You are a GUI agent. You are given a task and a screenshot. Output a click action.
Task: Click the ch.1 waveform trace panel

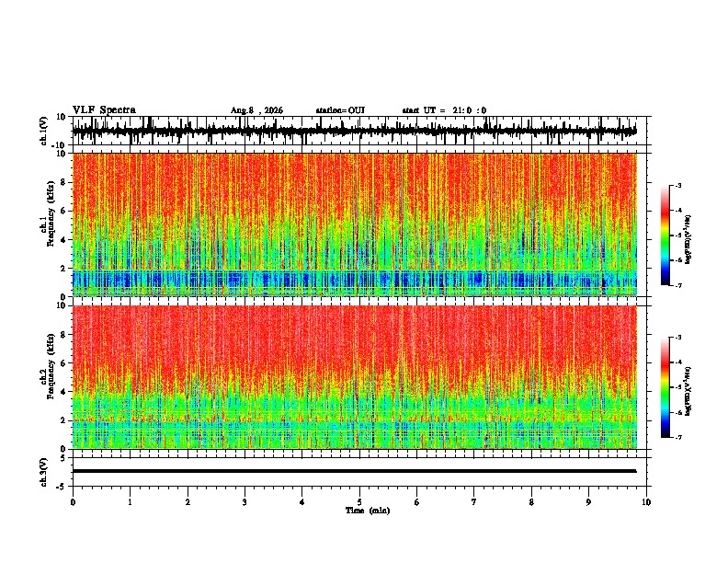coord(361,131)
